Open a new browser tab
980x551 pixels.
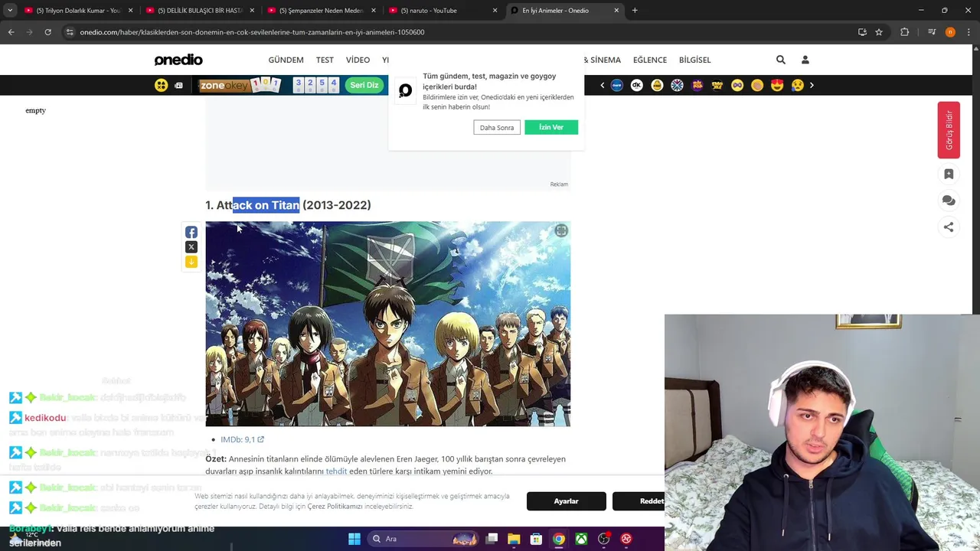(635, 11)
